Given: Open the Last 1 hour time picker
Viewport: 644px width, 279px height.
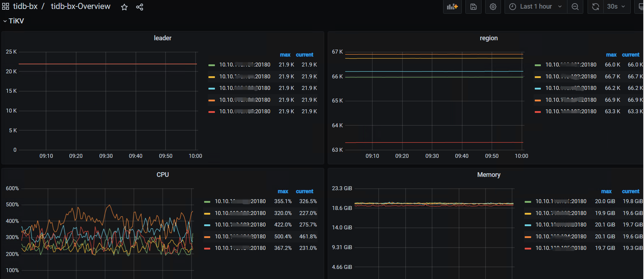Looking at the screenshot, I should tap(535, 6).
